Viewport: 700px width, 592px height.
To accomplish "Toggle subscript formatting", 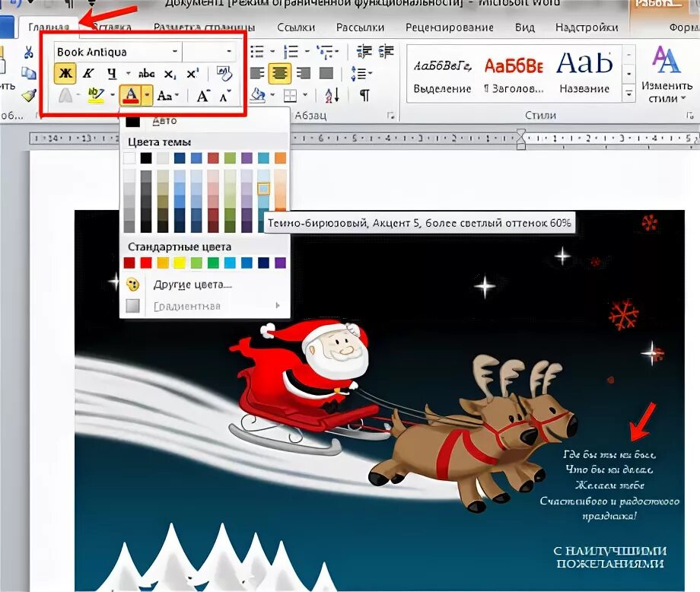I will [x=170, y=74].
